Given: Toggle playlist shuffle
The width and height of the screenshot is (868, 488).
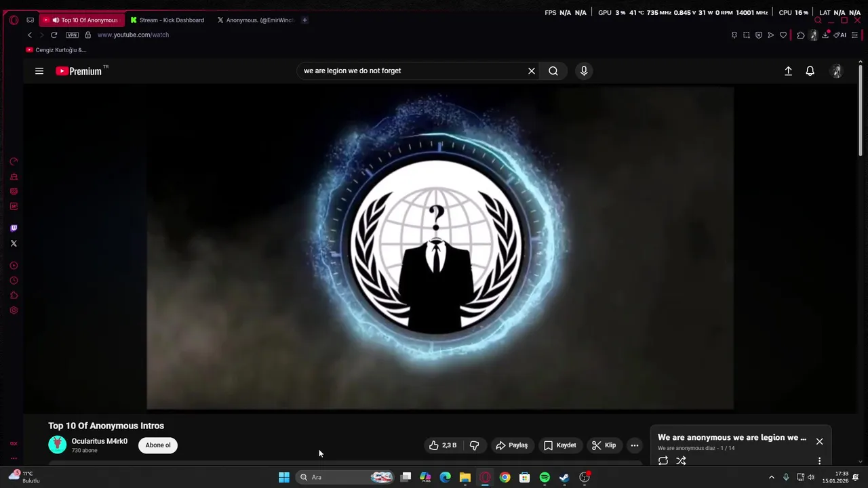Looking at the screenshot, I should (x=681, y=461).
